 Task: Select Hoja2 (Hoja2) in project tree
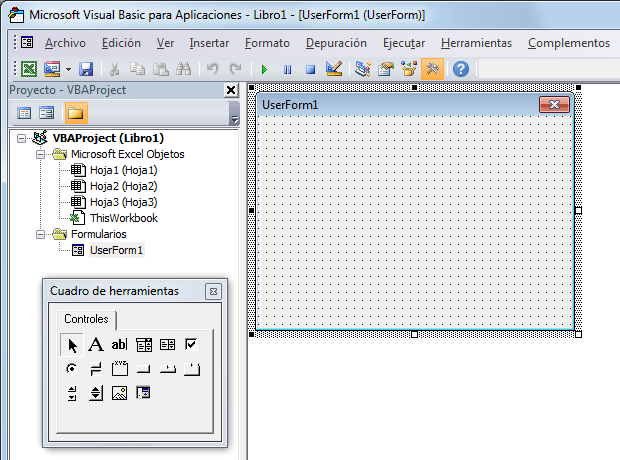click(123, 186)
